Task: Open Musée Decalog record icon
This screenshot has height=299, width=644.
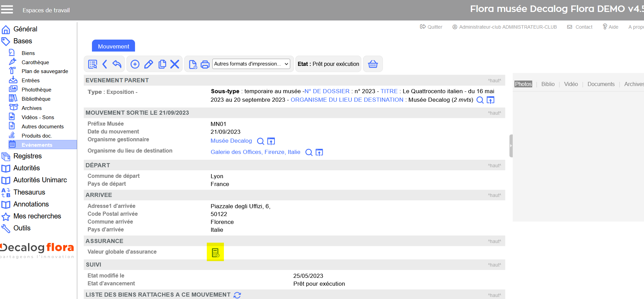Action: [x=271, y=141]
